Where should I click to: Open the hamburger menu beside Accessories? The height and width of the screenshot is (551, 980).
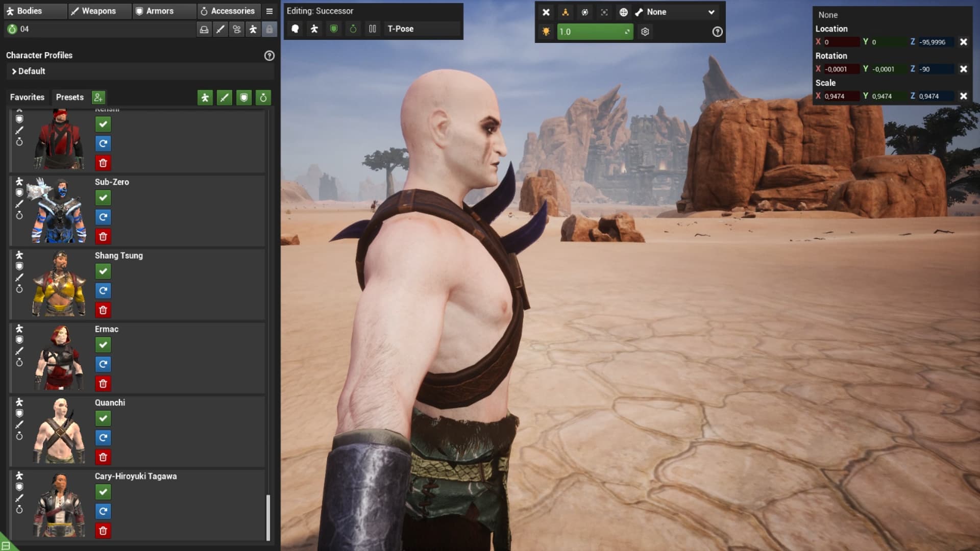(269, 11)
